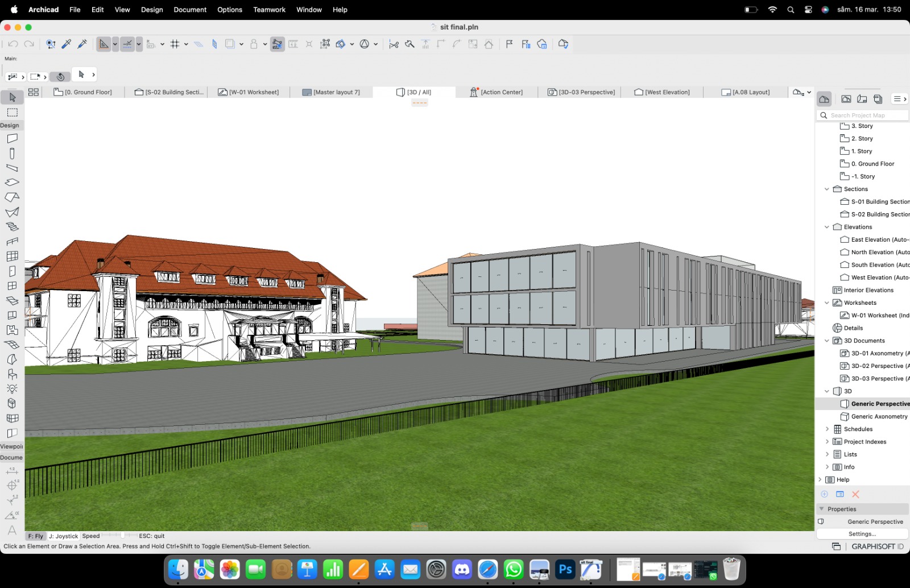Select the Marquee tool in the toolbox
The width and height of the screenshot is (910, 588).
12,113
